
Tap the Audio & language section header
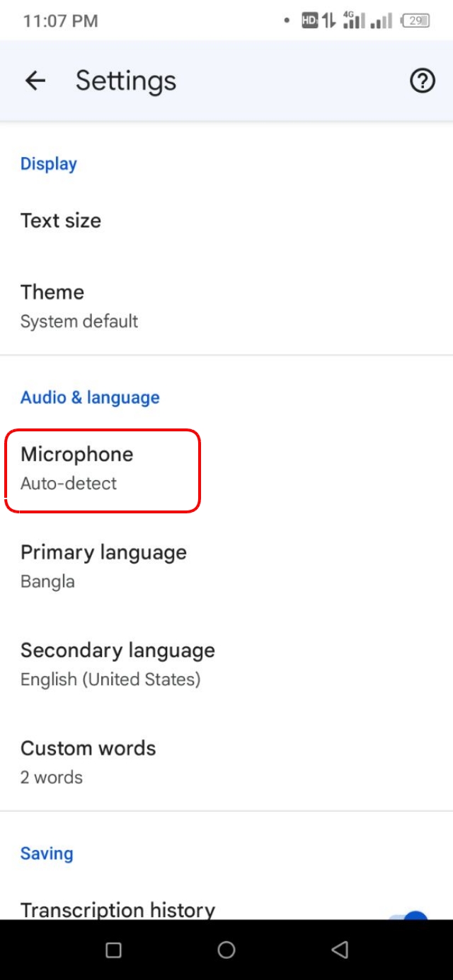tap(90, 397)
